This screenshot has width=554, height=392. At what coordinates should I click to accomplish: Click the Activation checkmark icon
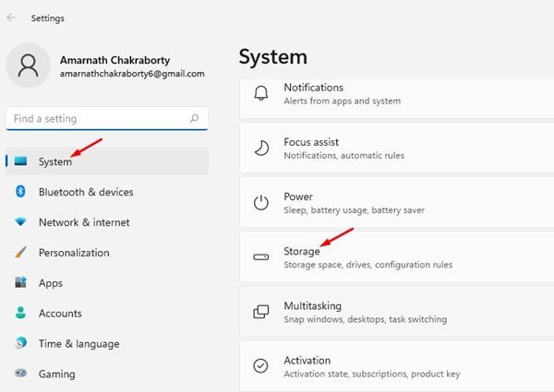[261, 366]
